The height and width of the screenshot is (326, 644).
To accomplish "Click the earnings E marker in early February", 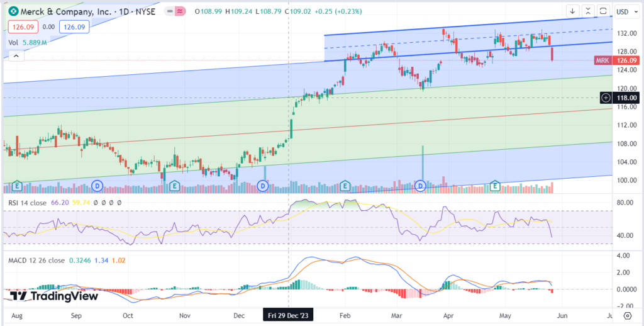I will tap(345, 186).
